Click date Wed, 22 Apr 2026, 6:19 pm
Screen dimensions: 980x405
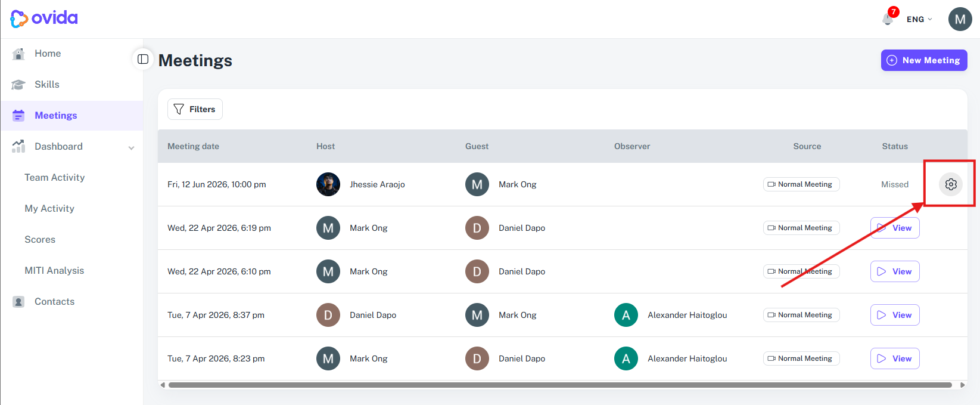click(x=219, y=228)
